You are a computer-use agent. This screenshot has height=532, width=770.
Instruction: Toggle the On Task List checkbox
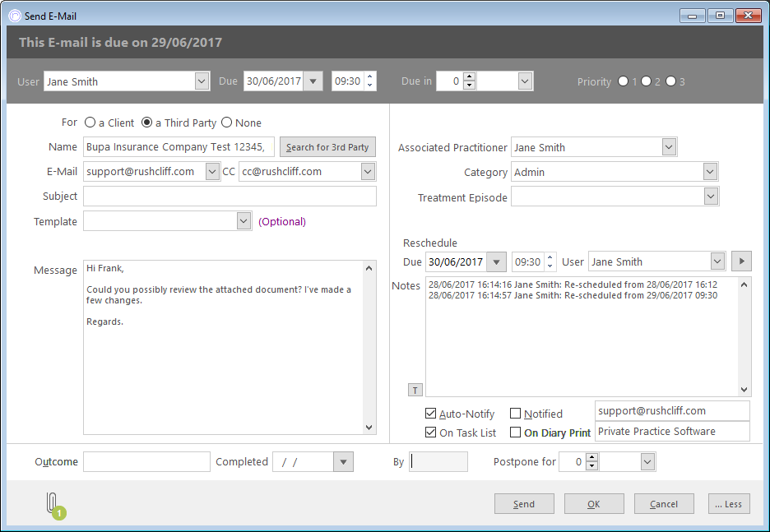[431, 433]
